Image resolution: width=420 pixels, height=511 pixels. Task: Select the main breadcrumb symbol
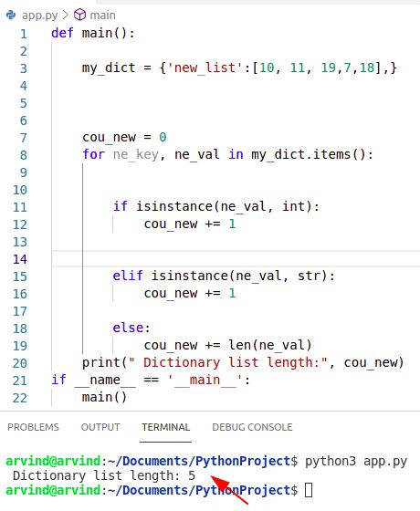click(x=102, y=15)
